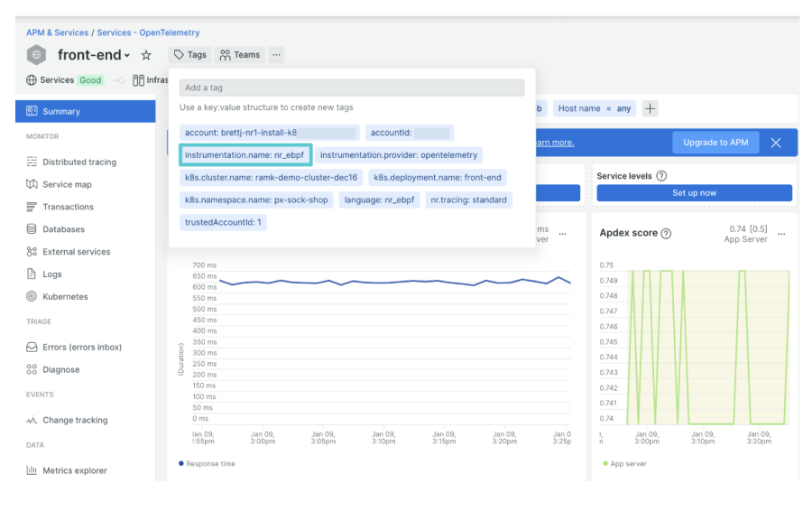This screenshot has width=812, height=520.
Task: Click the Upgrade to APM button
Action: [x=715, y=143]
